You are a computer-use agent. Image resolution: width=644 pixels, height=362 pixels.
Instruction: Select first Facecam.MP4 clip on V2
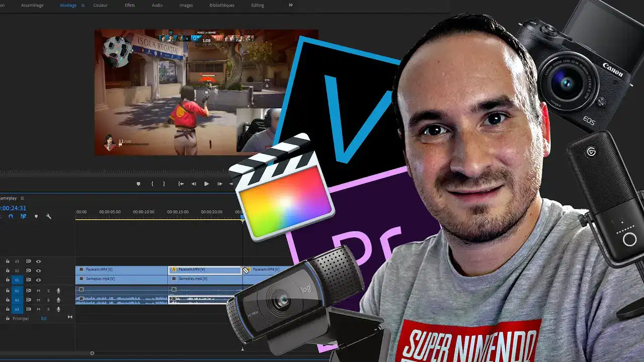121,269
